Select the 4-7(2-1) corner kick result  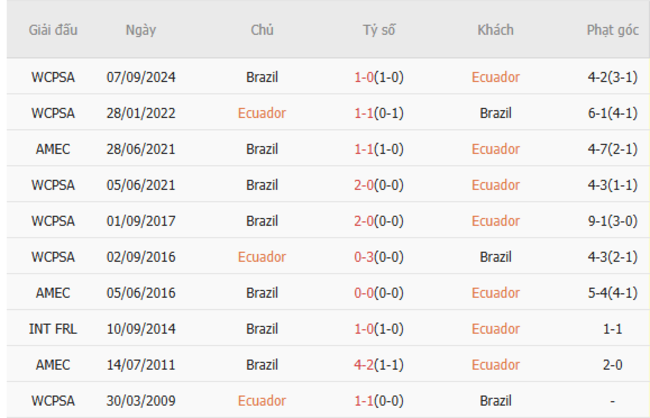point(610,149)
